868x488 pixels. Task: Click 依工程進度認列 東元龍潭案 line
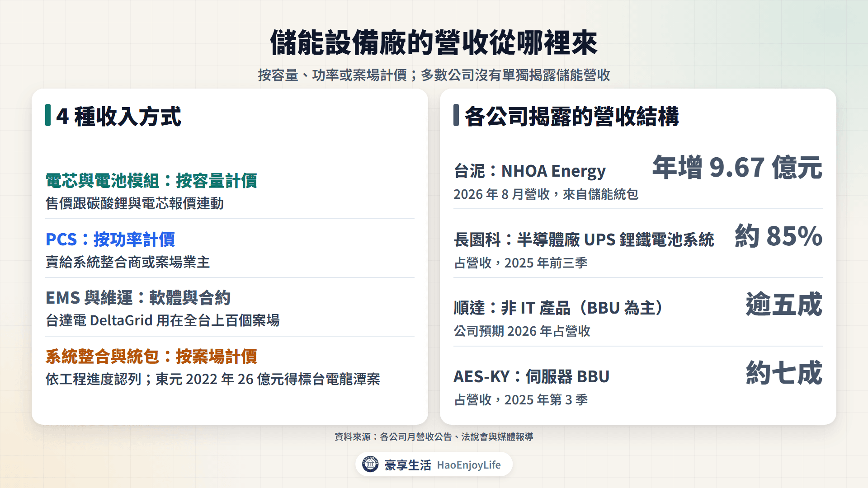[x=213, y=379]
